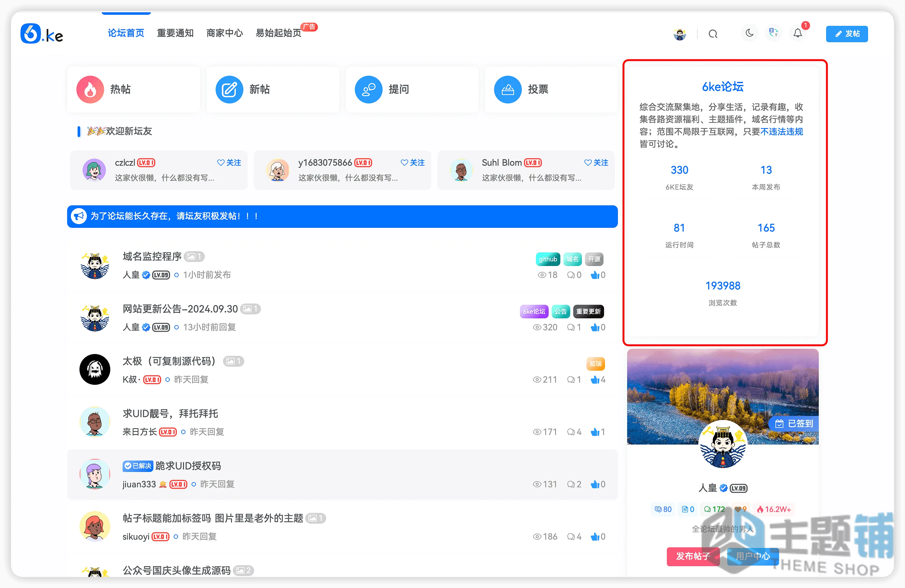Open post 域名监控程序

click(152, 256)
